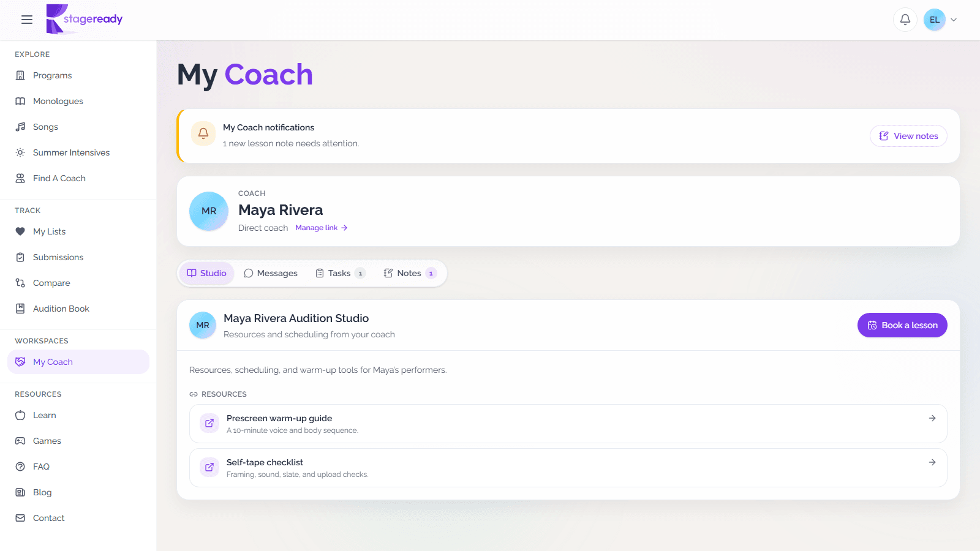Screen dimensions: 980x551
Task: Click the Manage link for coach
Action: pos(322,228)
